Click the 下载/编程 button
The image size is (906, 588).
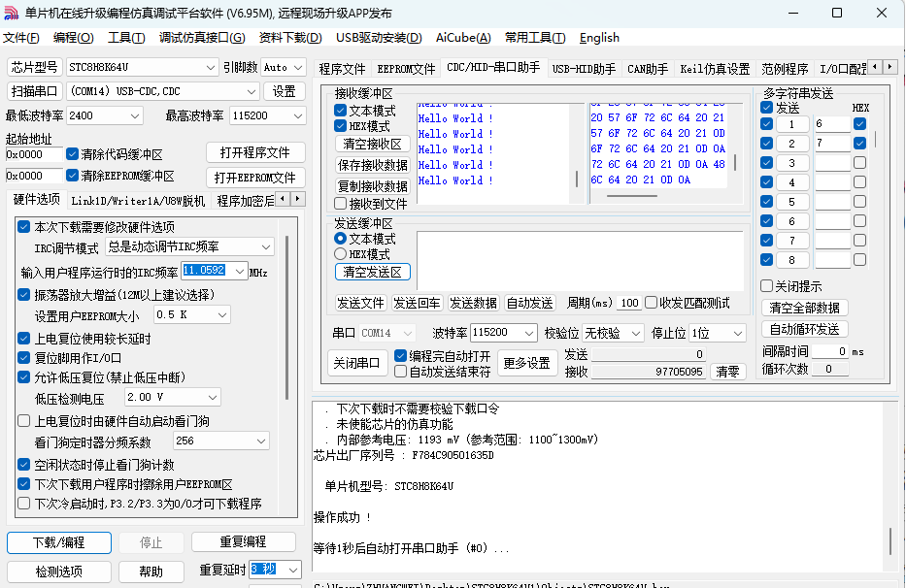tap(58, 541)
